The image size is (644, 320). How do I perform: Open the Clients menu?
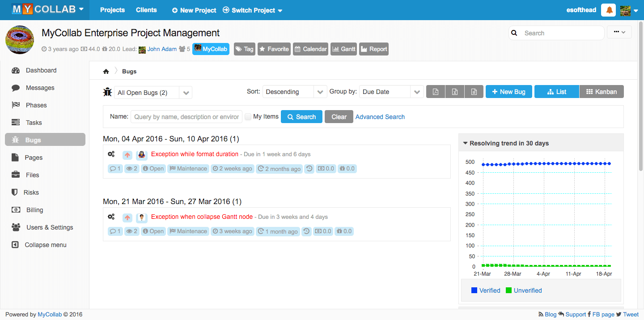(146, 10)
